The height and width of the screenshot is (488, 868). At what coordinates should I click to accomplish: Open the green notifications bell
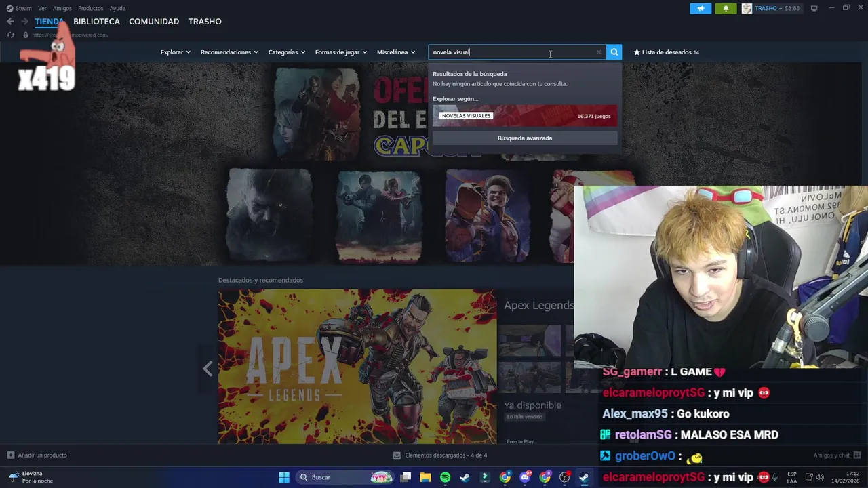coord(726,8)
